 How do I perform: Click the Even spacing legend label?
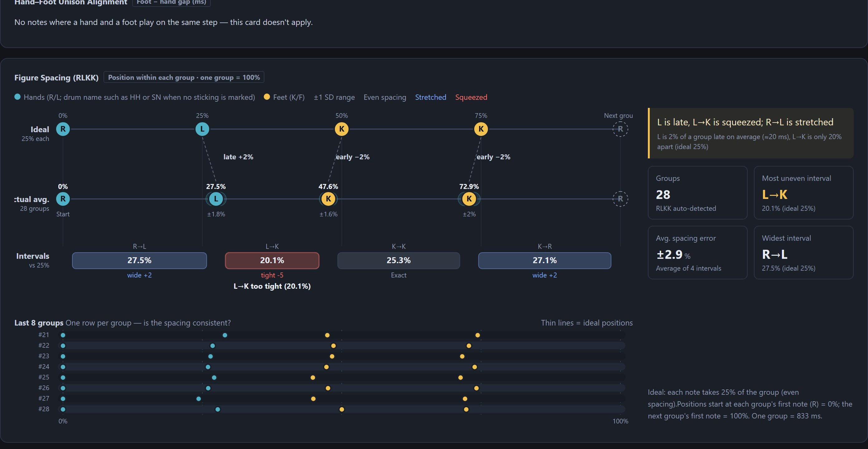[385, 97]
